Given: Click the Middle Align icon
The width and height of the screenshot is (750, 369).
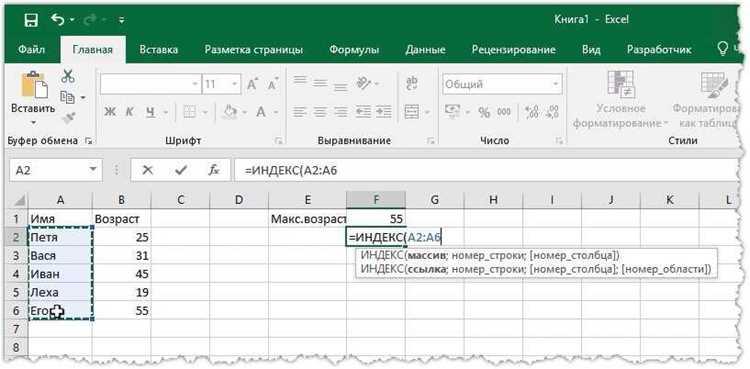Looking at the screenshot, I should [x=320, y=83].
